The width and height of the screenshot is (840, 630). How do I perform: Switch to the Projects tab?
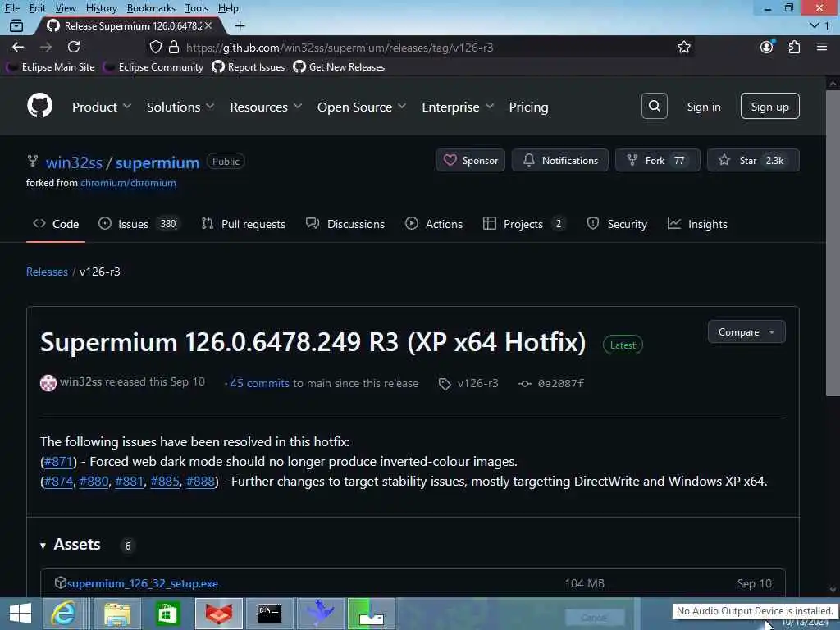(x=524, y=224)
